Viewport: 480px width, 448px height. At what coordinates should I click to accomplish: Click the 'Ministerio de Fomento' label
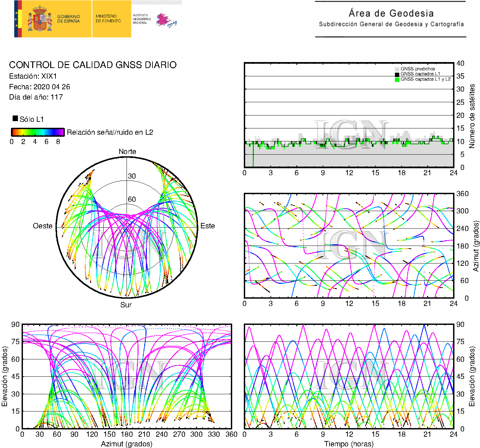[x=108, y=19]
